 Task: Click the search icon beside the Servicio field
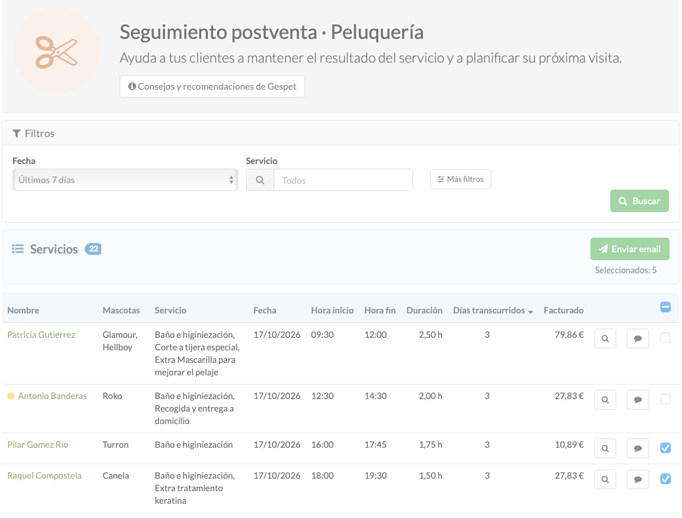coord(260,180)
